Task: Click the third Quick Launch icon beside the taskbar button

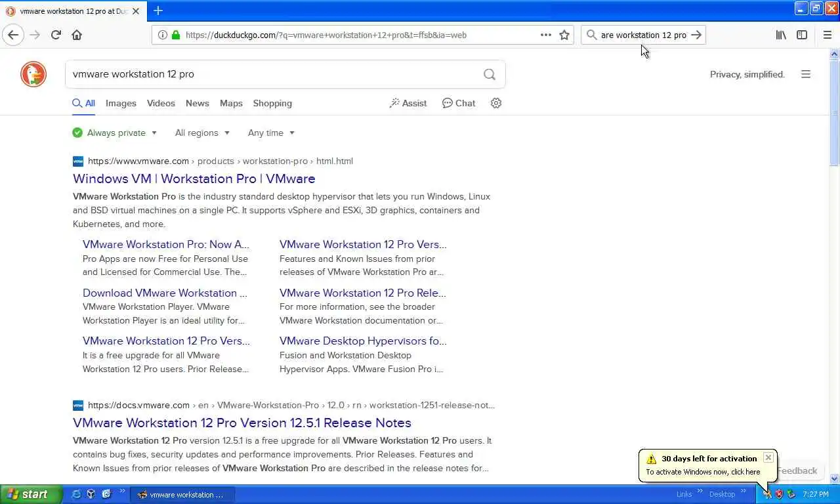Action: pos(106,494)
